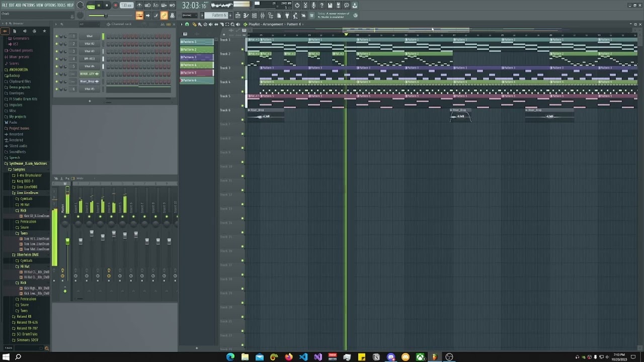Open Discord from the taskbar
Screen dimensions: 644x362
pos(391,357)
